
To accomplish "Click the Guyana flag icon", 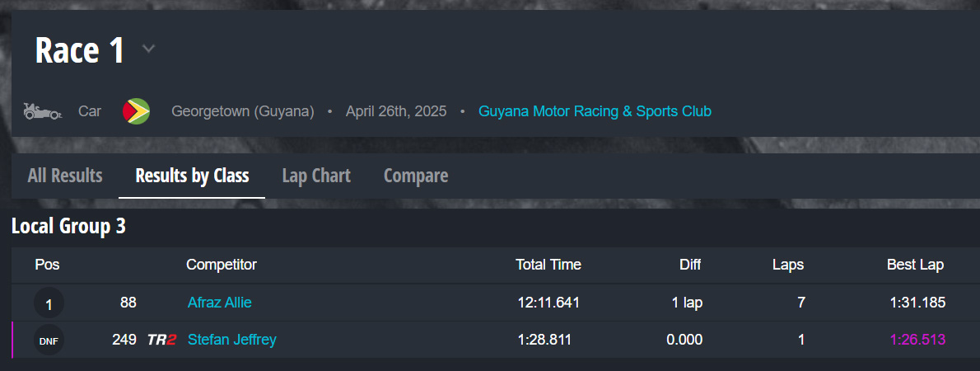I will click(x=136, y=111).
